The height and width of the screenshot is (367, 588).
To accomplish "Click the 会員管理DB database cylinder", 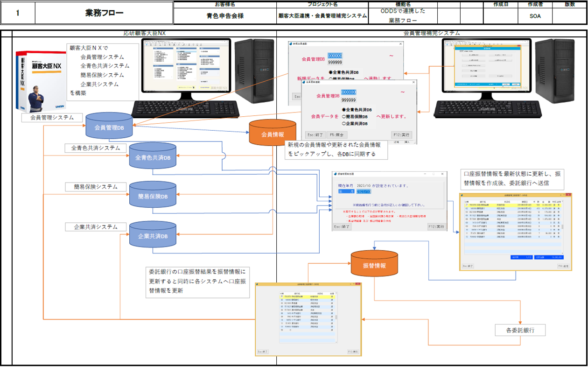I will coord(110,127).
